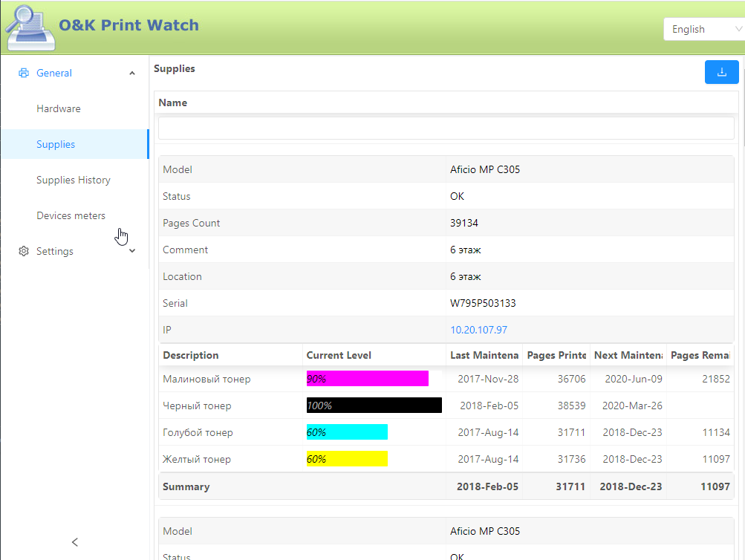745x560 pixels.
Task: Click the pages remaining value 21852
Action: pos(716,379)
